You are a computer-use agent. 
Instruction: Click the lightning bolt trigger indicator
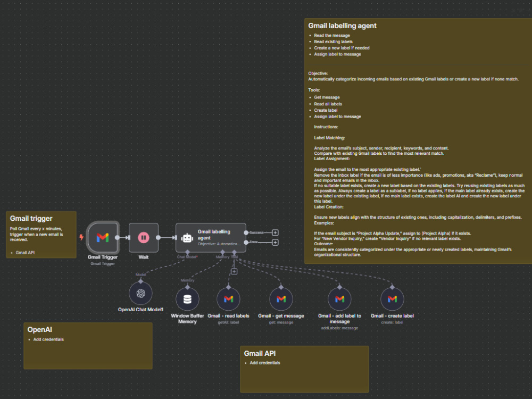(81, 237)
